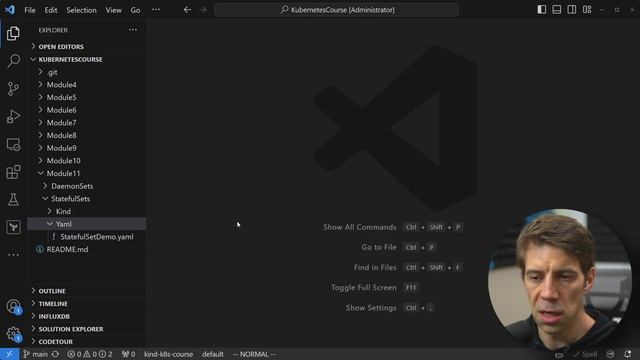Screen dimensions: 640x360
Task: Toggle the bottom panel layout icon
Action: pos(557,9)
